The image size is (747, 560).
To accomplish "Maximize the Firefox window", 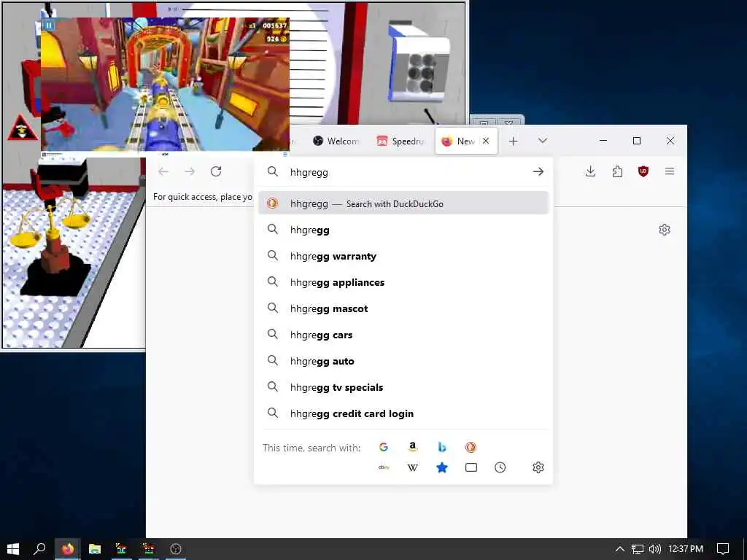I will pyautogui.click(x=636, y=141).
